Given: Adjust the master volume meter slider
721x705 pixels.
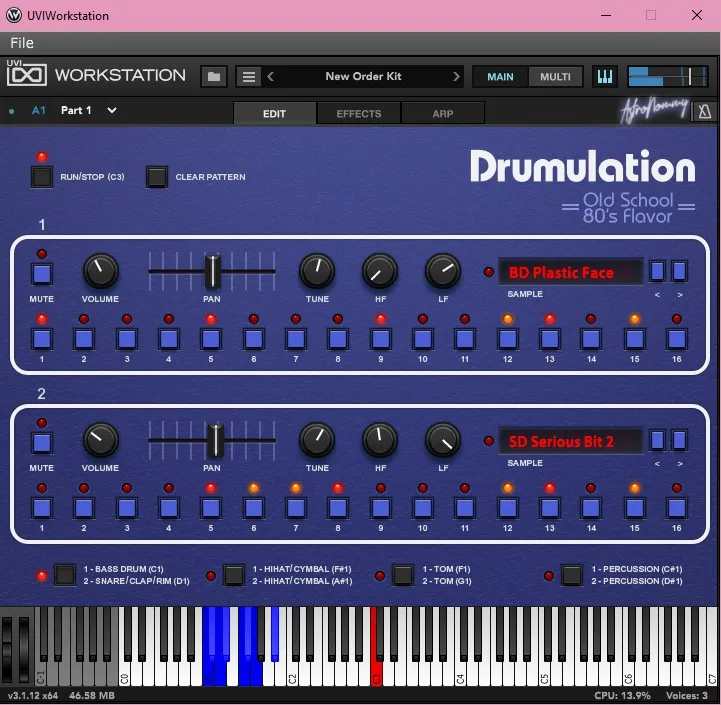Looking at the screenshot, I should coord(667,76).
